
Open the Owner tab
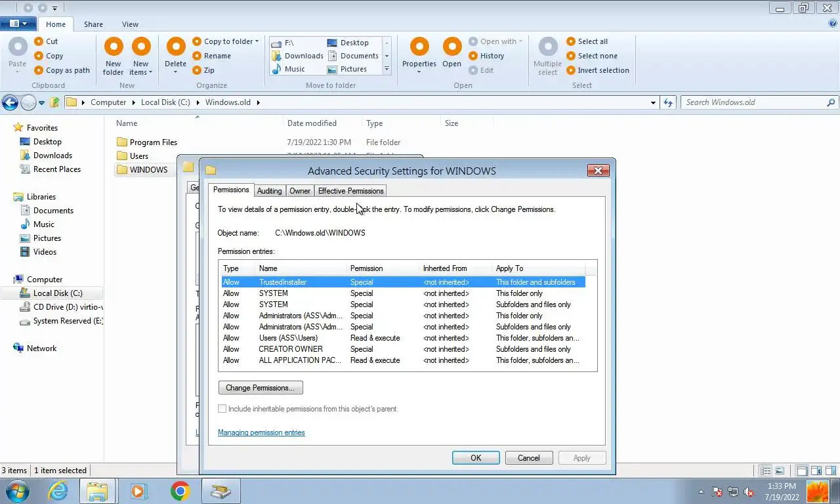click(x=300, y=191)
